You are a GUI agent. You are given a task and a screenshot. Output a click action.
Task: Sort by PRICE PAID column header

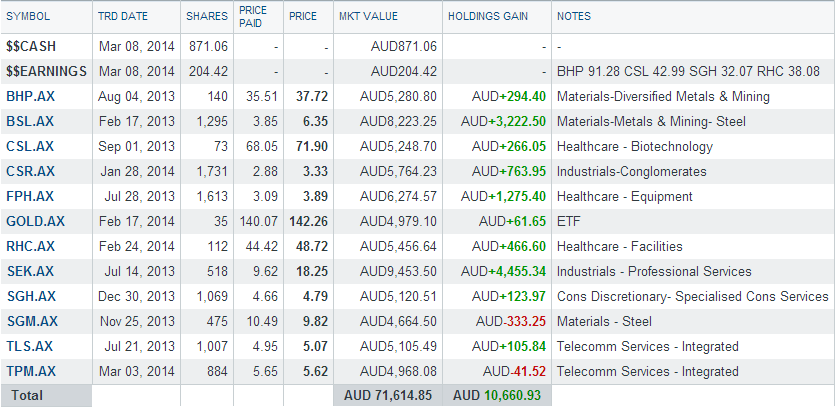click(253, 16)
